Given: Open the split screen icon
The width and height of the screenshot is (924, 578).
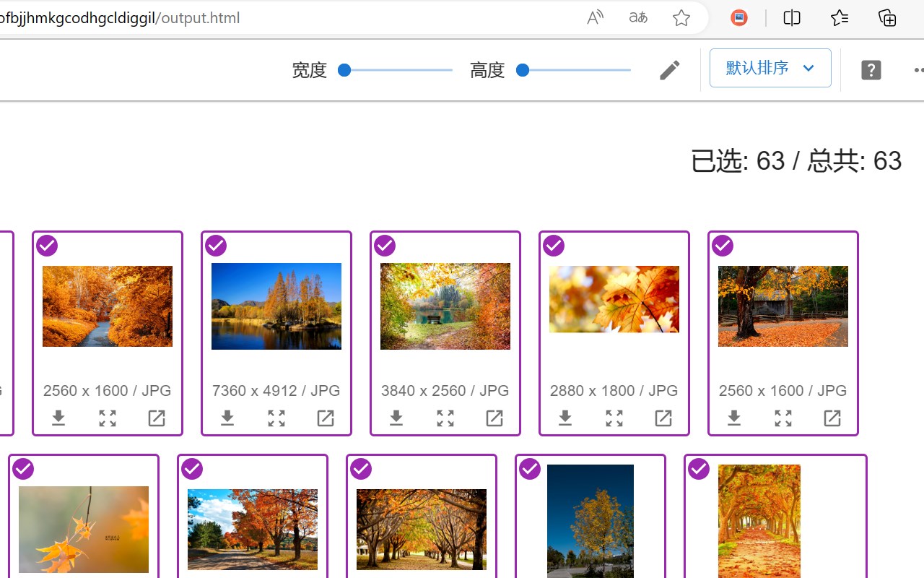Looking at the screenshot, I should coord(792,18).
